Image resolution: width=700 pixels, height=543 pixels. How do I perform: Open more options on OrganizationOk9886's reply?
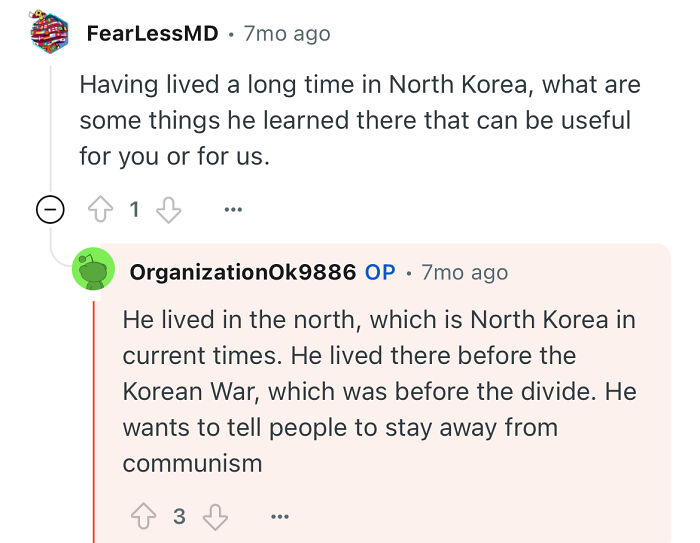point(279,517)
